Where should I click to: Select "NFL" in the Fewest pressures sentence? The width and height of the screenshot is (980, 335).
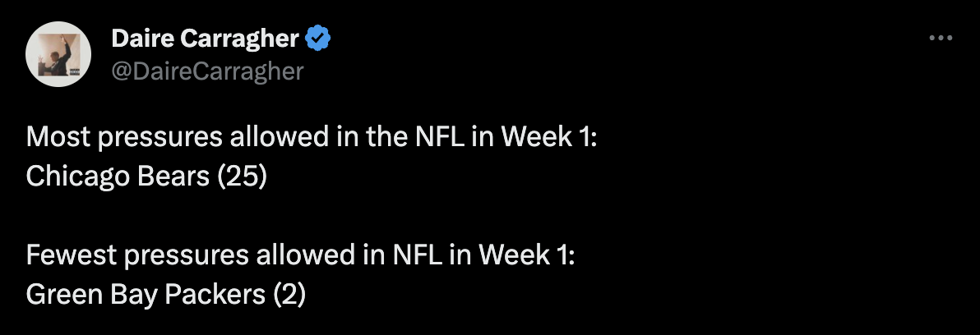tap(417, 255)
